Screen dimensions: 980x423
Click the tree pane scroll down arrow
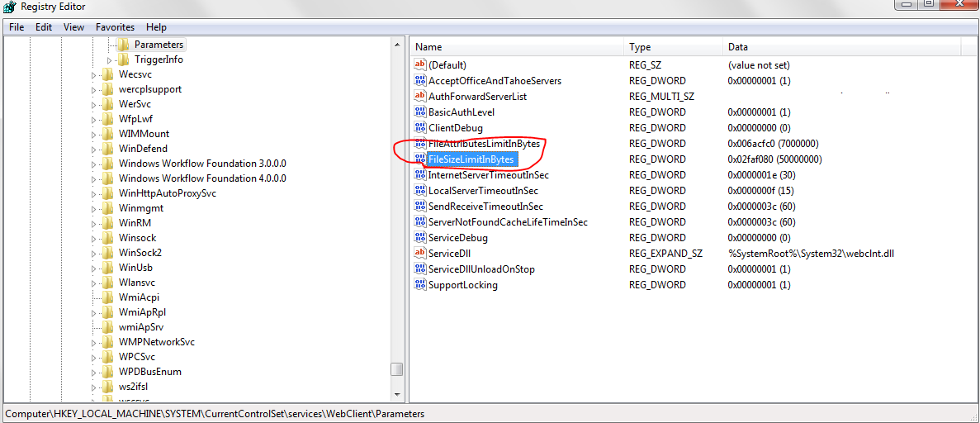(397, 395)
